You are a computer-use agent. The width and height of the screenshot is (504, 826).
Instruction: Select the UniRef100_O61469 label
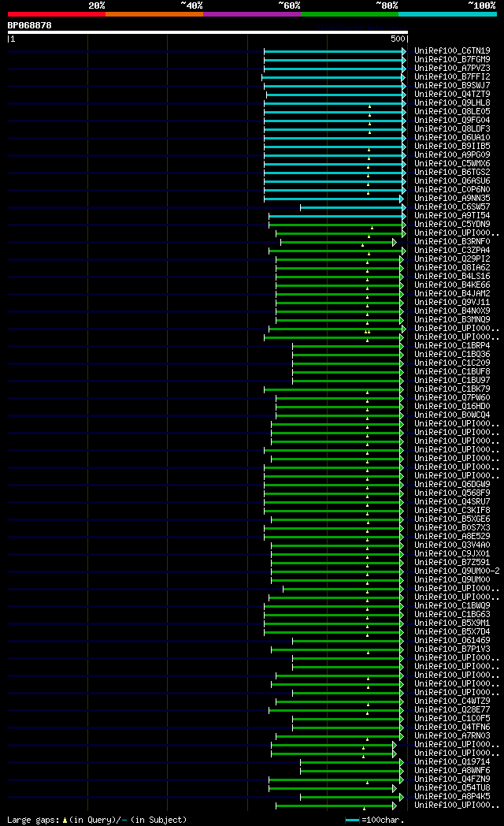click(452, 641)
